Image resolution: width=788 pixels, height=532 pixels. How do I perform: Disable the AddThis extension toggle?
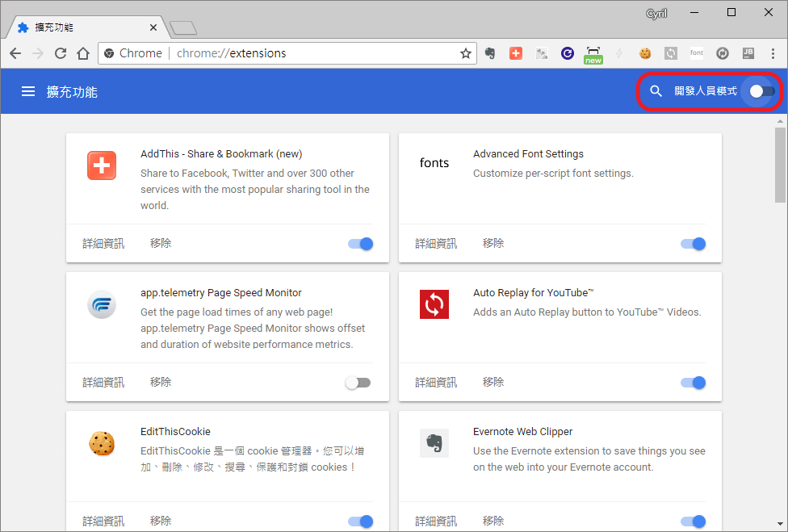[360, 244]
